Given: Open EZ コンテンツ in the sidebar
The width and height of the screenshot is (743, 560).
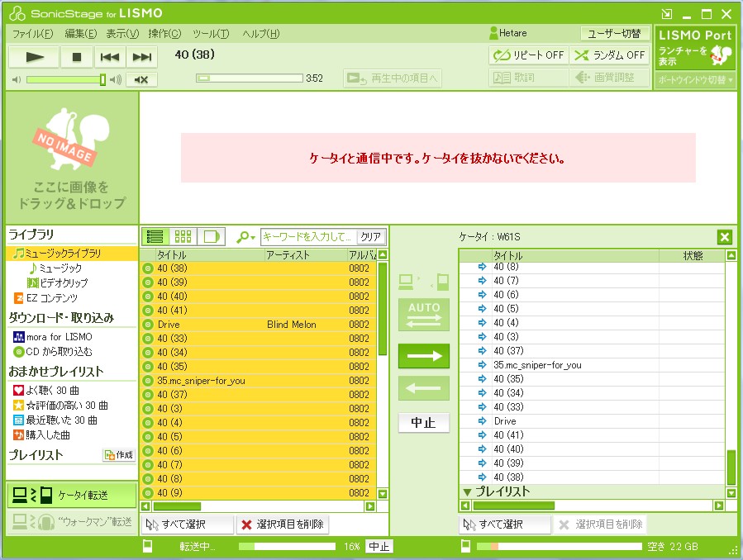Looking at the screenshot, I should (45, 297).
